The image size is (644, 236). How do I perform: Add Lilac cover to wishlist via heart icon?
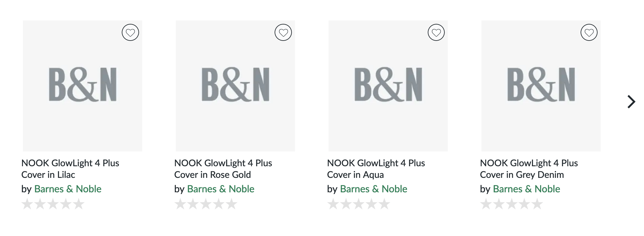(130, 32)
